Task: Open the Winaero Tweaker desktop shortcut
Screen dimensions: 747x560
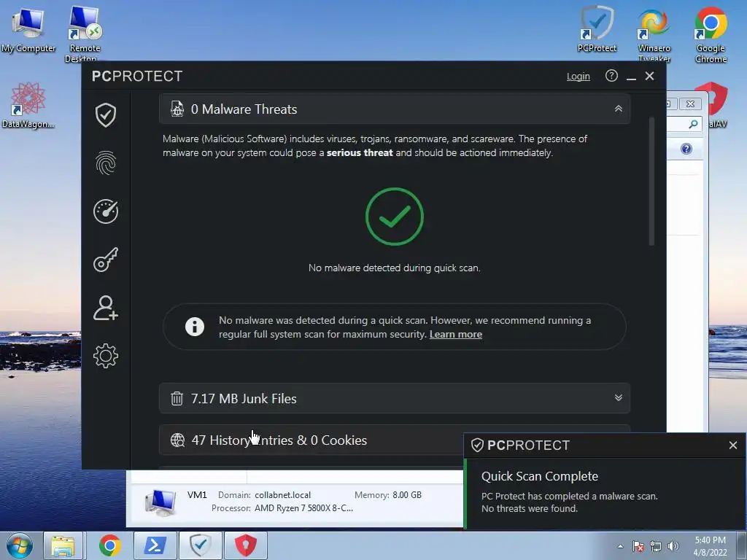Action: click(x=654, y=34)
